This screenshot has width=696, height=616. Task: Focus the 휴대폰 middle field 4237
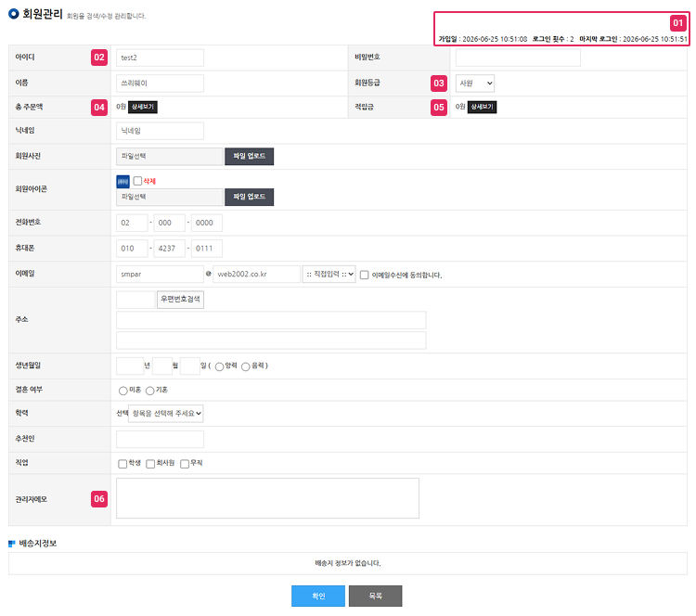(x=169, y=249)
